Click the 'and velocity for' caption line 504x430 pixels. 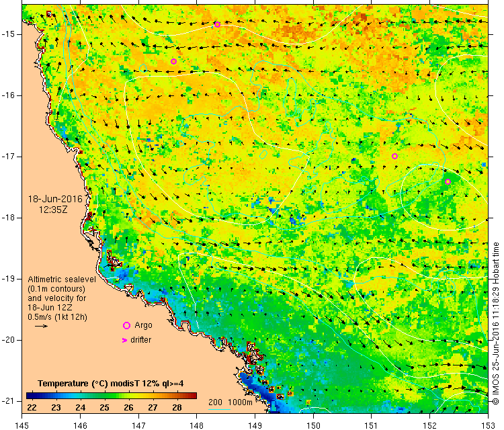pos(57,298)
